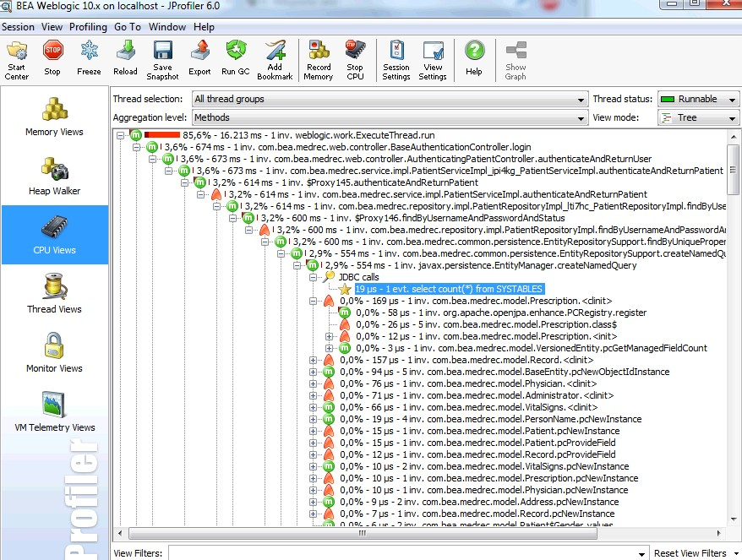742x560 pixels.
Task: Stop CPU recording
Action: point(355,60)
